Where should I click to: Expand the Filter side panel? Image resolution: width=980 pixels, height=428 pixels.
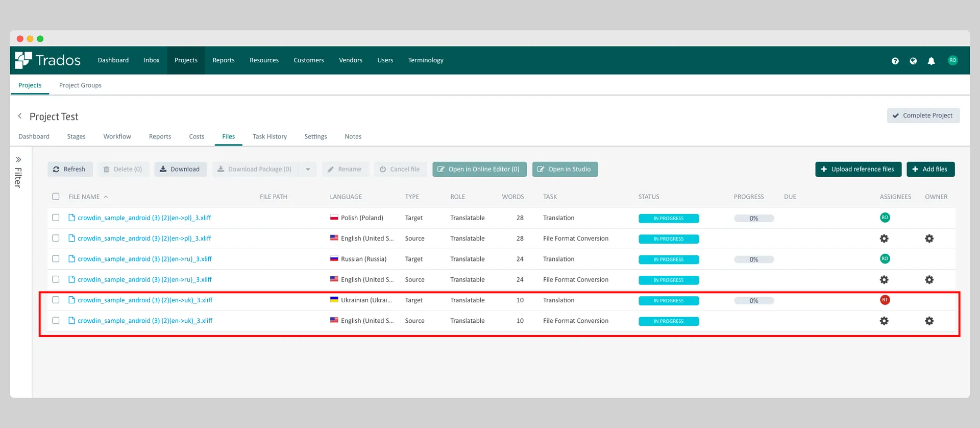point(18,160)
